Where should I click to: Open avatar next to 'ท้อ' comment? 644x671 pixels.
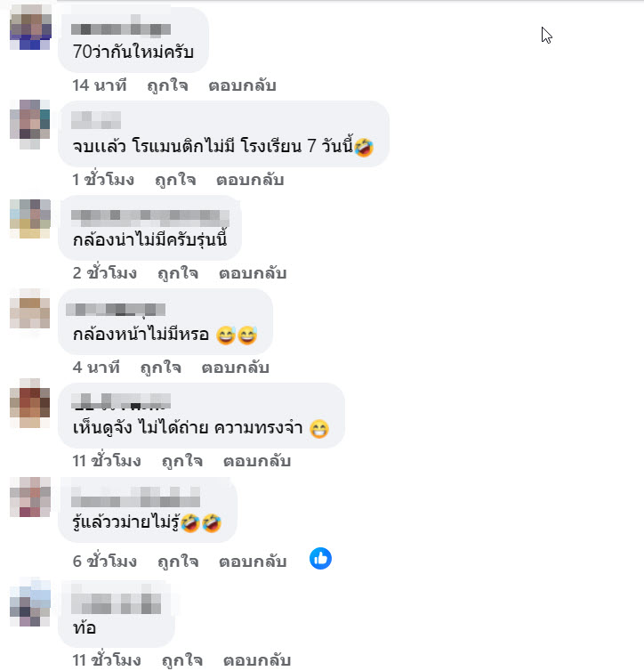coord(30,602)
